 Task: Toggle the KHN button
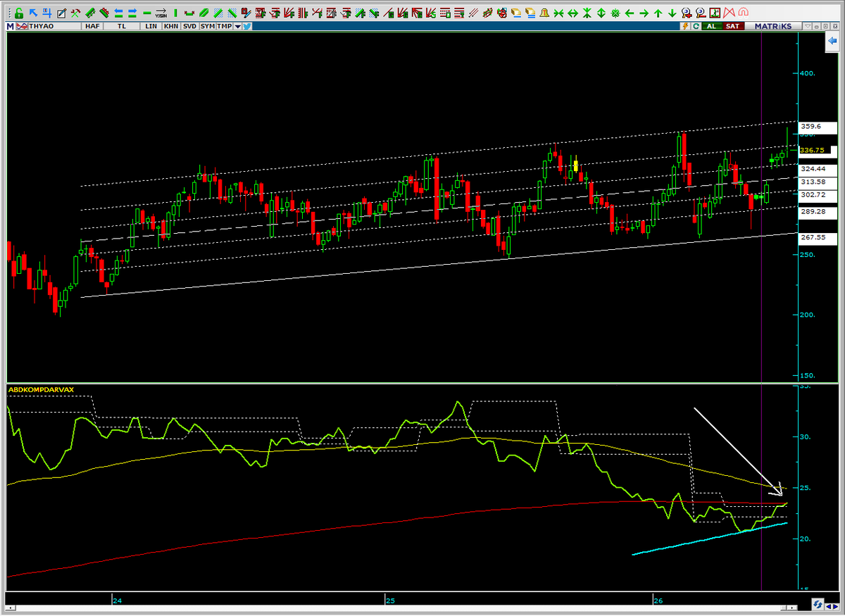coord(171,26)
